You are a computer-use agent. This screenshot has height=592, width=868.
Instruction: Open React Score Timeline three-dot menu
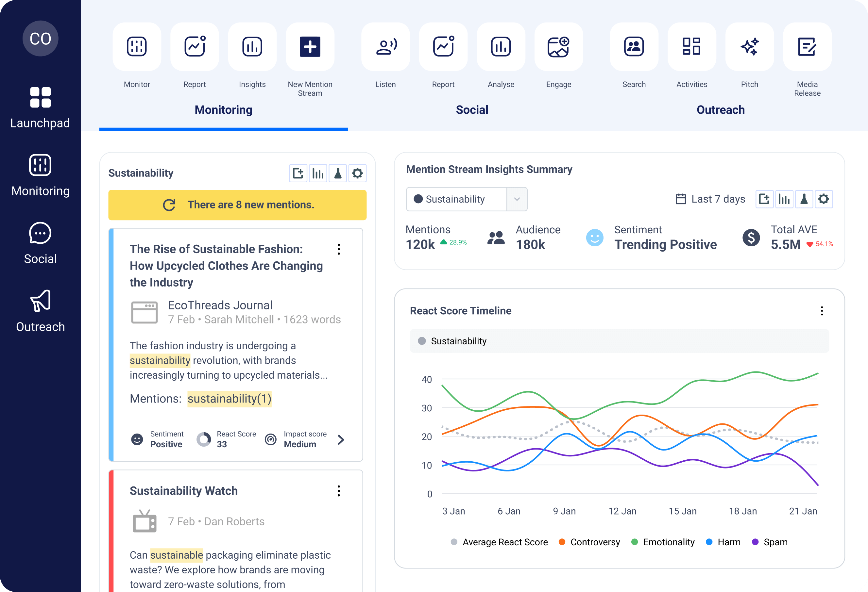coord(822,311)
